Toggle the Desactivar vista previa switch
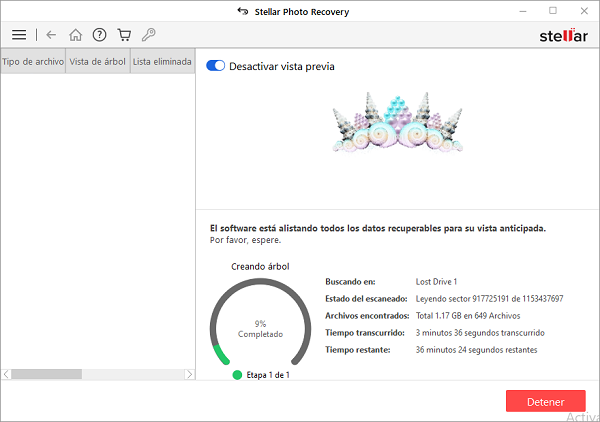Viewport: 600px width, 422px height. point(215,66)
